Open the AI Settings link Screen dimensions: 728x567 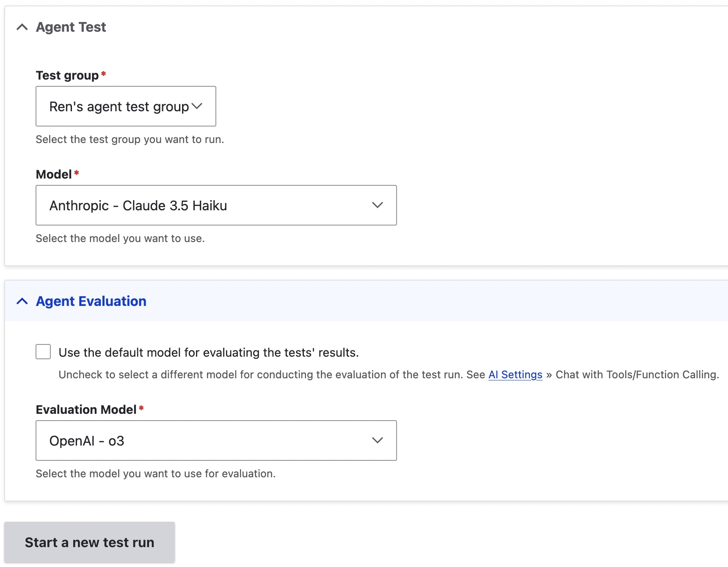pyautogui.click(x=515, y=375)
